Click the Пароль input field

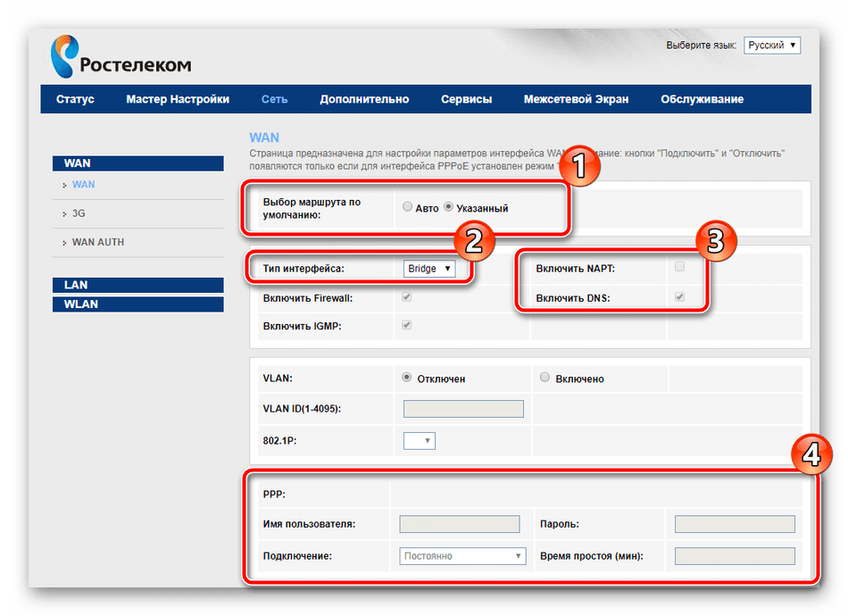tap(735, 524)
